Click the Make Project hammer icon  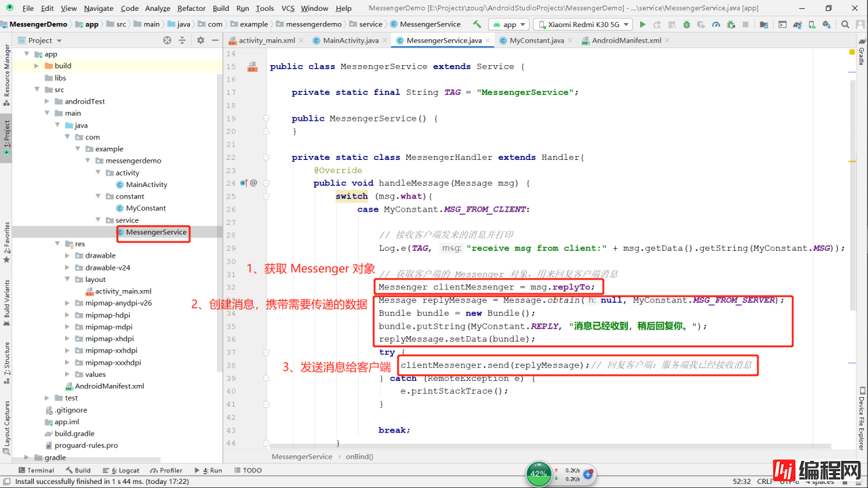pos(477,24)
